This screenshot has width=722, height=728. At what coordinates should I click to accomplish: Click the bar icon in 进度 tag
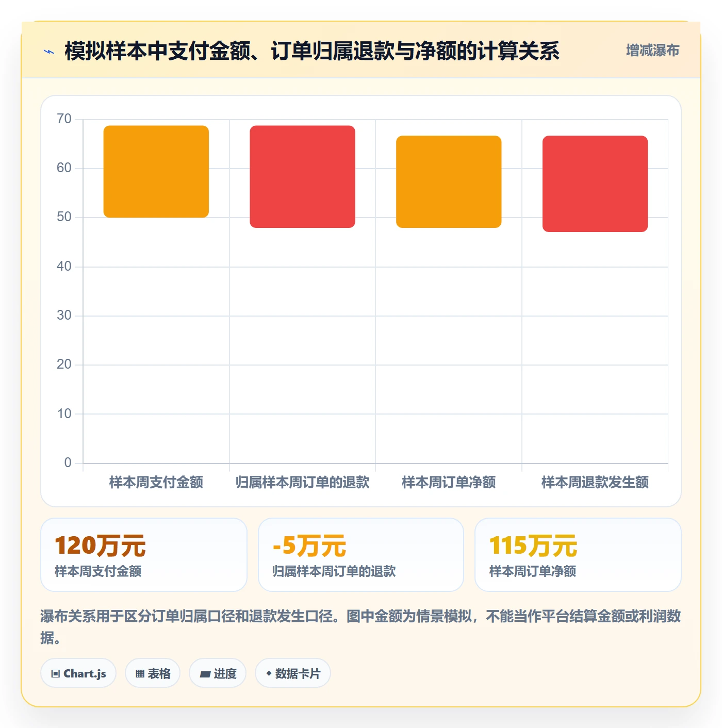click(x=205, y=674)
